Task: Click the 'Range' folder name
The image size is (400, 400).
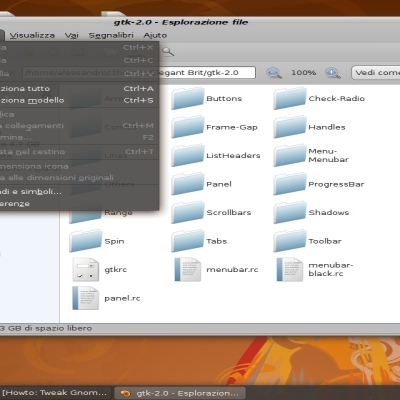Action: click(x=118, y=213)
